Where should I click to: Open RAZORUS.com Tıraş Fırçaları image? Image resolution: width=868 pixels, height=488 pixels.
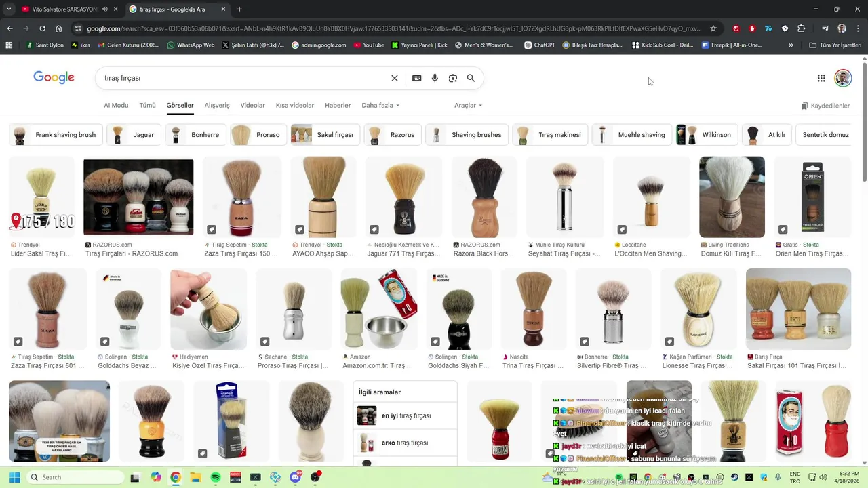(138, 197)
